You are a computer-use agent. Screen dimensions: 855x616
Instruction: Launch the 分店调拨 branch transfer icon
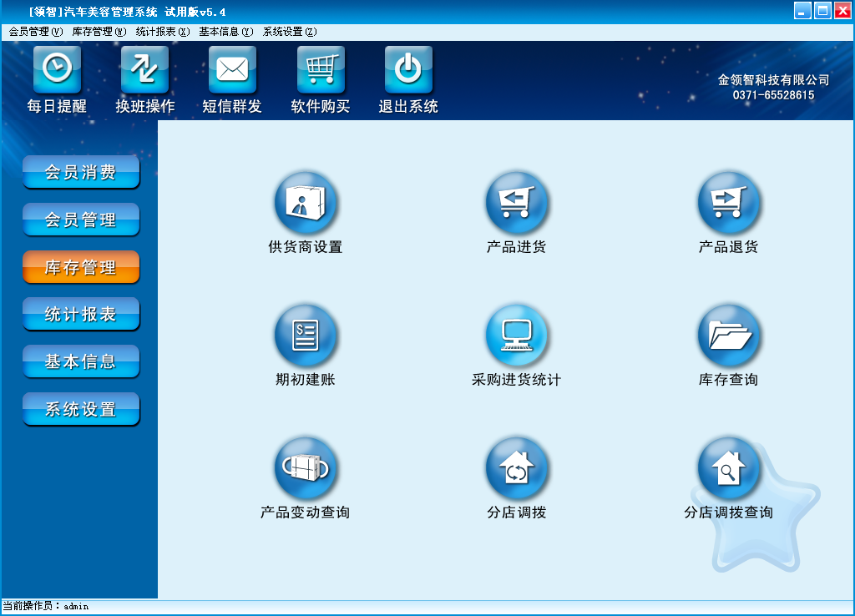[517, 468]
